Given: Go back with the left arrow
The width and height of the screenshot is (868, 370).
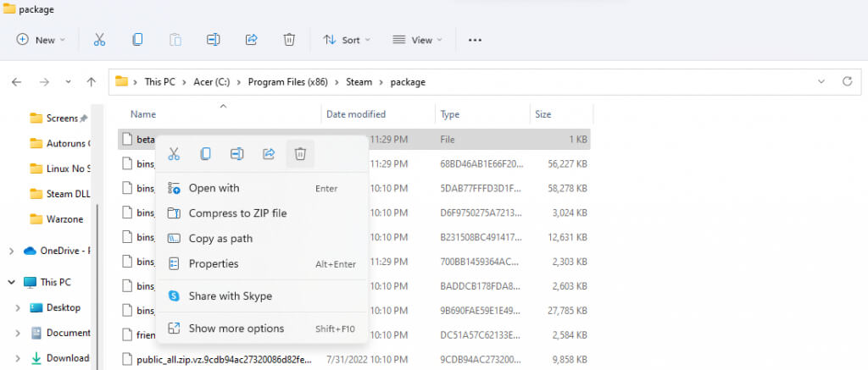Looking at the screenshot, I should pos(17,82).
